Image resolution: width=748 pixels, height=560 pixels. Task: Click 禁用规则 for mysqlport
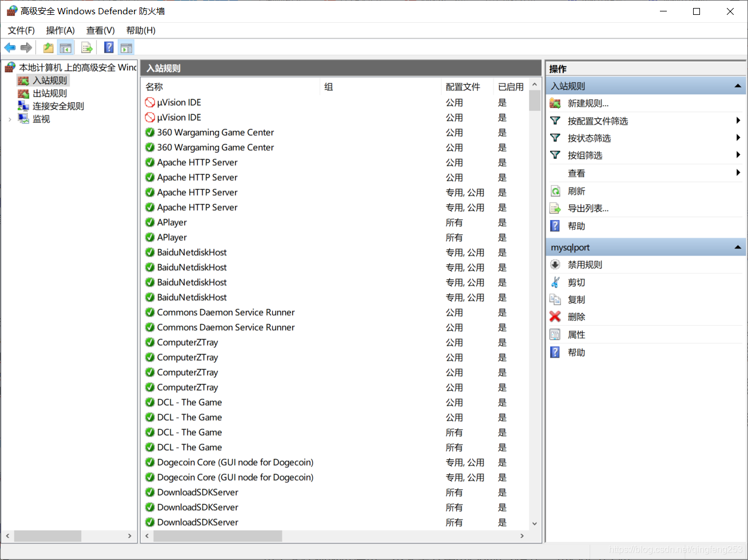(585, 265)
